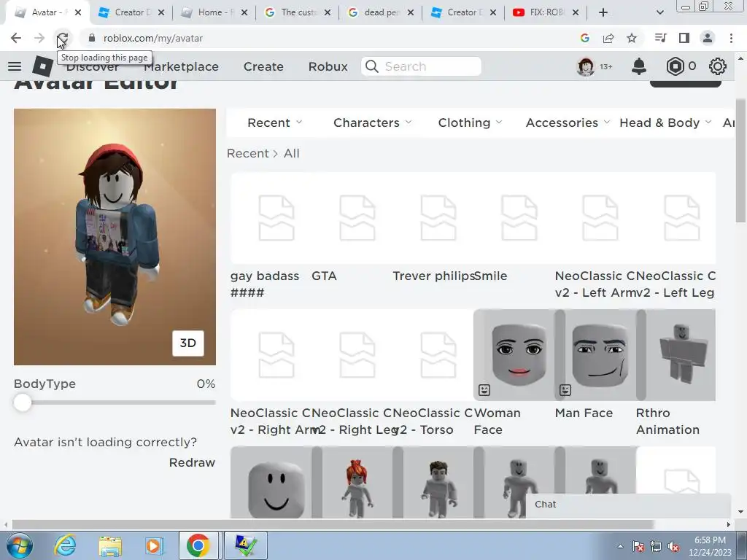Open Windows Media Player on taskbar

click(x=153, y=545)
